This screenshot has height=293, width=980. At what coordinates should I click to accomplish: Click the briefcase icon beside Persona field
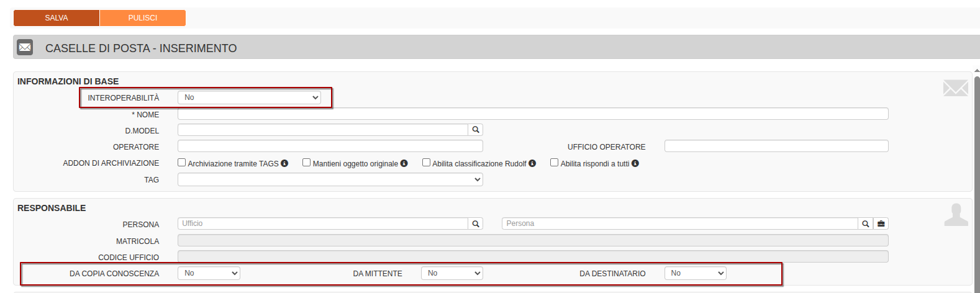coord(881,223)
